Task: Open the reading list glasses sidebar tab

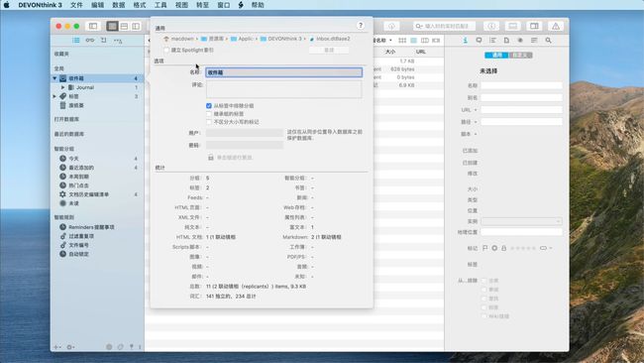Action: (x=89, y=41)
